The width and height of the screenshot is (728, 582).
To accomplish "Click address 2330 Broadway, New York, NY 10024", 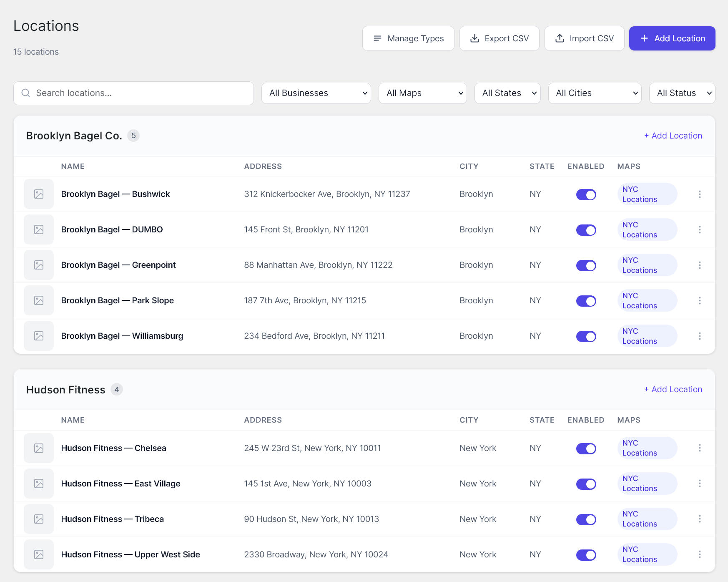I will click(316, 554).
